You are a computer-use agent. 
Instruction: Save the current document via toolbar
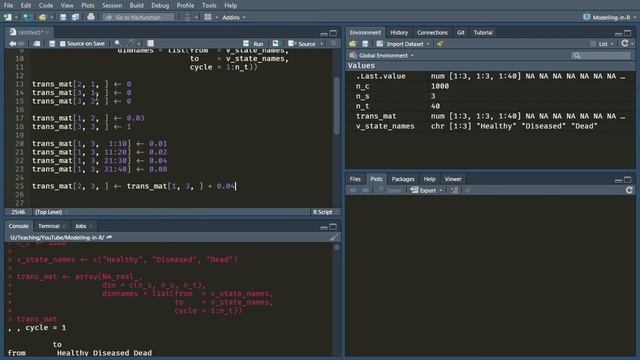(63, 17)
